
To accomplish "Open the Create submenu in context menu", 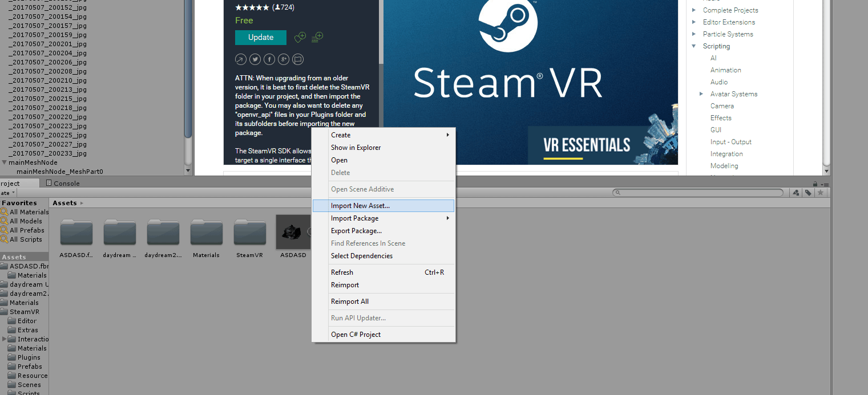I will pyautogui.click(x=383, y=135).
